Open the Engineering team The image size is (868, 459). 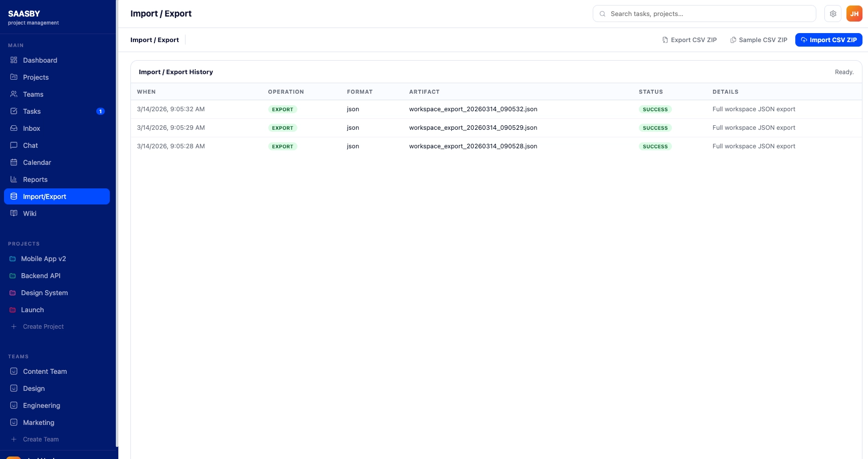click(42, 405)
